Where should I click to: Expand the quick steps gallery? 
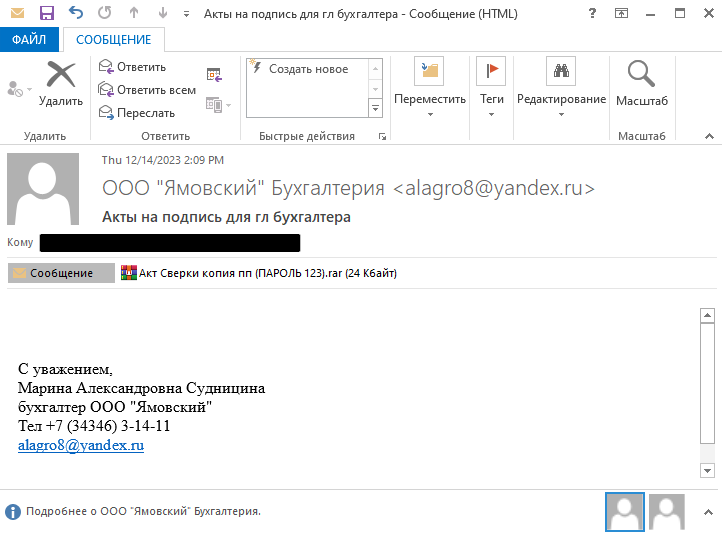coord(376,109)
